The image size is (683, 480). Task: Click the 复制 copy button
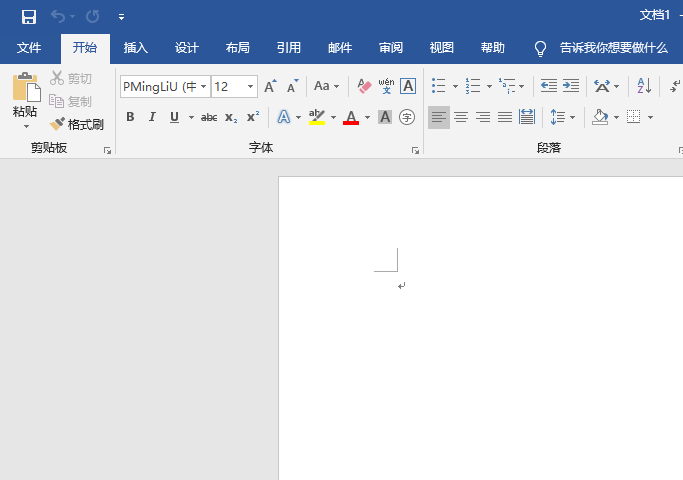pos(71,101)
